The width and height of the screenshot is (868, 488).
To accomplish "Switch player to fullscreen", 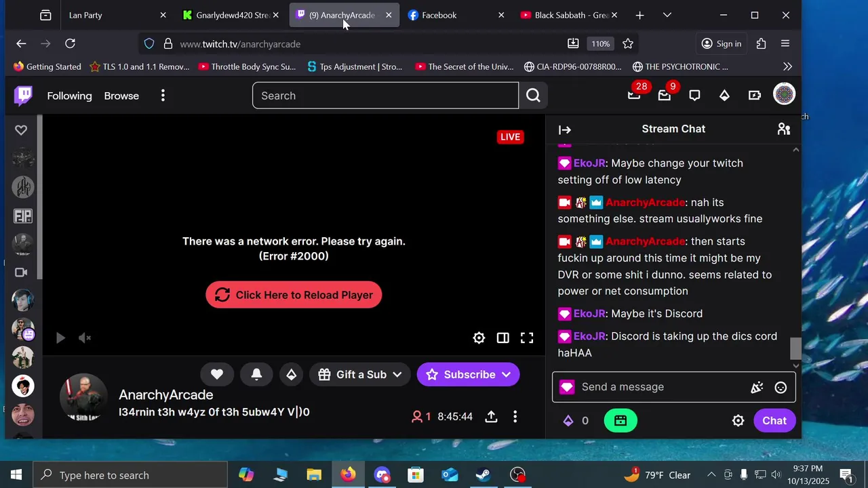I will click(x=527, y=338).
